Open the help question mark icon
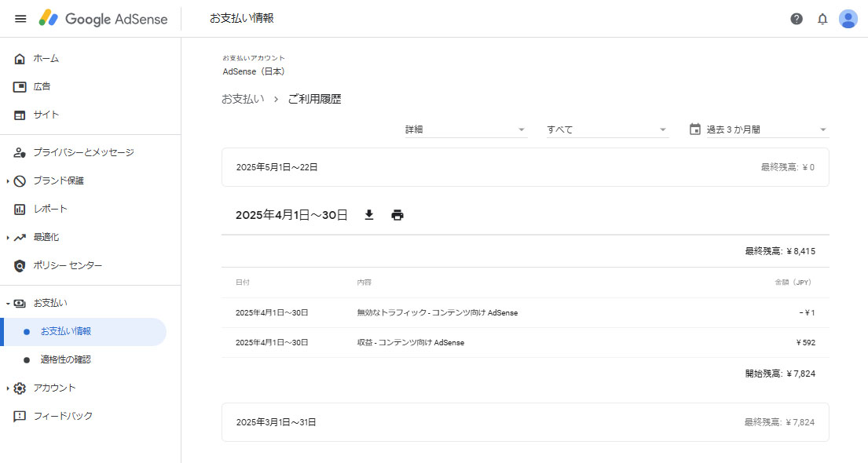This screenshot has width=868, height=463. point(797,19)
